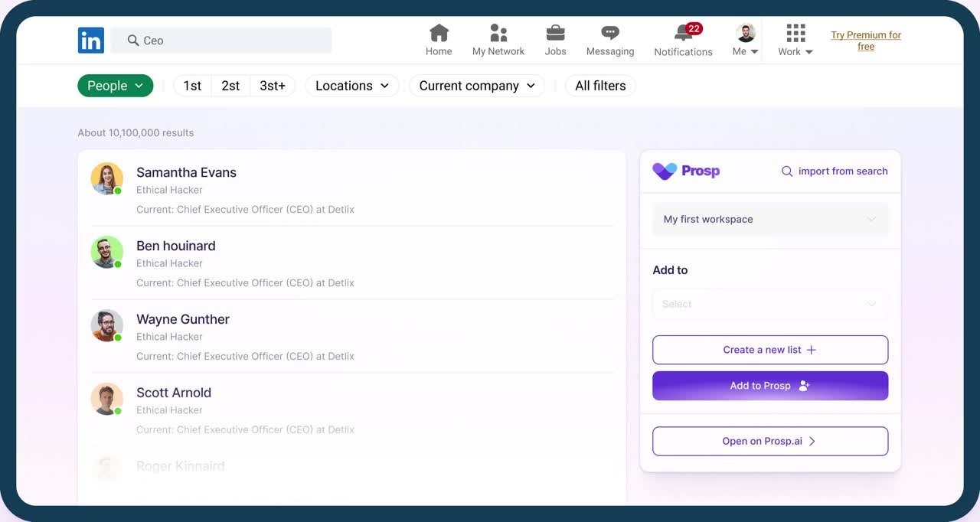Toggle the 3st+ connections filter

pyautogui.click(x=273, y=85)
